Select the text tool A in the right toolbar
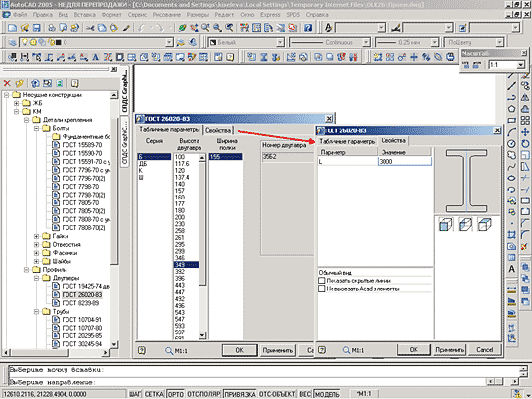This screenshot has height=399, width=532. (511, 269)
